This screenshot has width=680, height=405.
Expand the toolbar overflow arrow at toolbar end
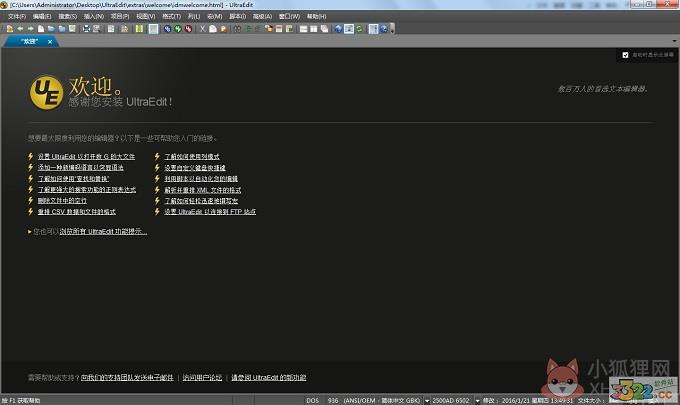point(392,29)
